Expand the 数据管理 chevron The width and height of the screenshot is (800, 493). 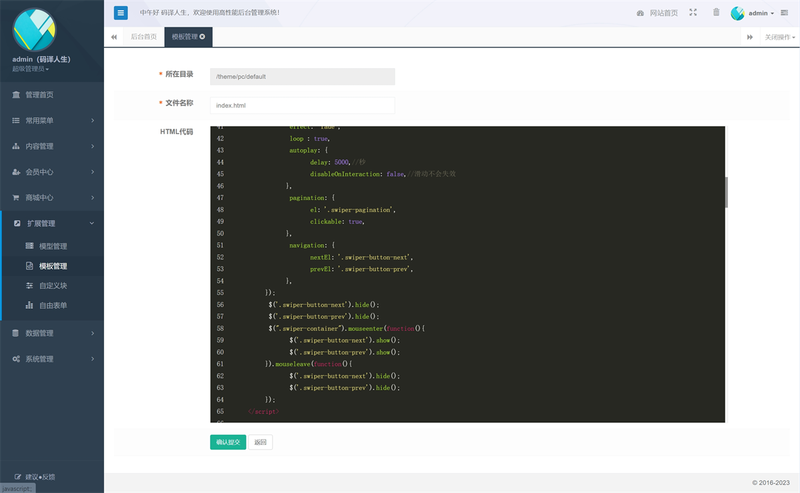click(92, 333)
